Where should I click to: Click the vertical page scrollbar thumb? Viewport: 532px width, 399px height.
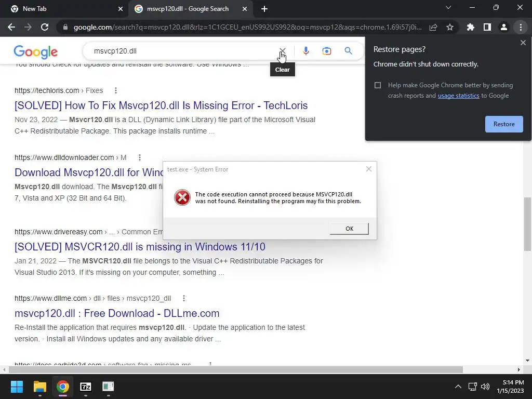[x=528, y=224]
